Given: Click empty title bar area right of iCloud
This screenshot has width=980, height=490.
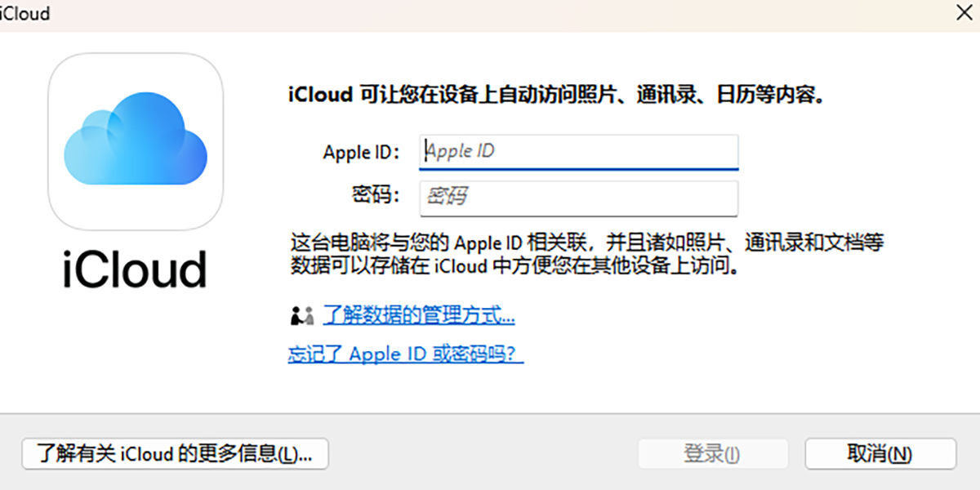Looking at the screenshot, I should pyautogui.click(x=490, y=14).
